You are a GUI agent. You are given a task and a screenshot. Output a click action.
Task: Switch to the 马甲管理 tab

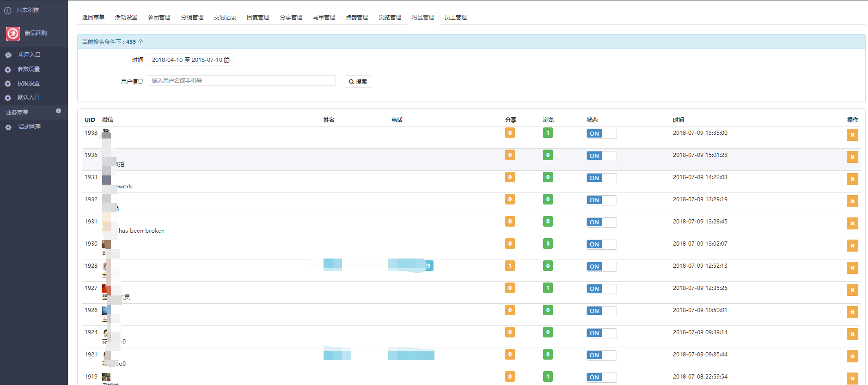(324, 18)
